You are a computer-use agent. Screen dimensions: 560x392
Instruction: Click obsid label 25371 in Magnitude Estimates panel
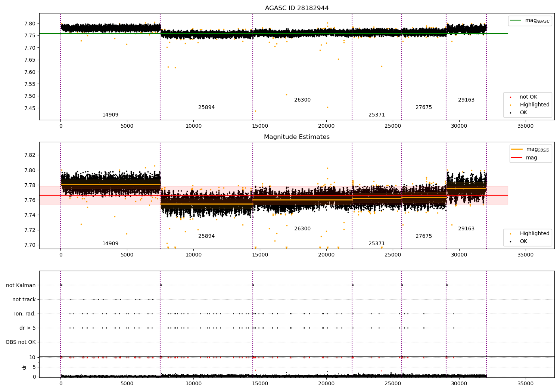pyautogui.click(x=377, y=244)
